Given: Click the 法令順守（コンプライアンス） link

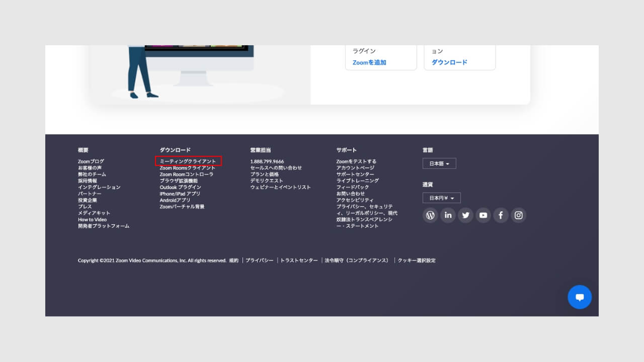Looking at the screenshot, I should point(357,260).
